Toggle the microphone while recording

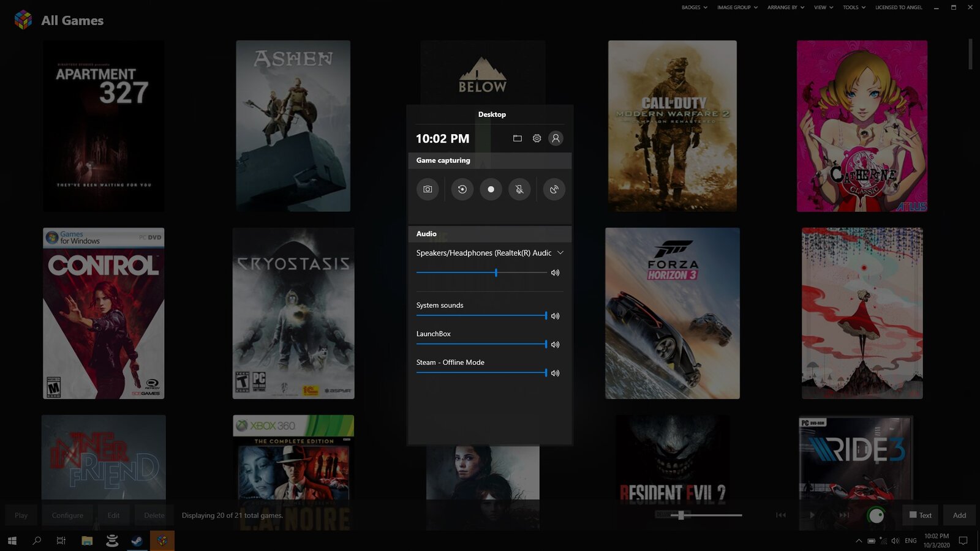(x=519, y=189)
